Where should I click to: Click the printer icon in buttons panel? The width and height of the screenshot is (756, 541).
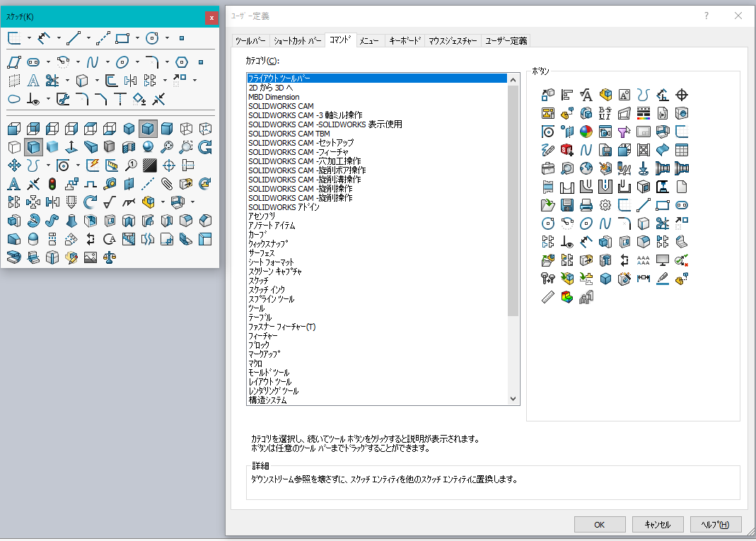pyautogui.click(x=586, y=205)
